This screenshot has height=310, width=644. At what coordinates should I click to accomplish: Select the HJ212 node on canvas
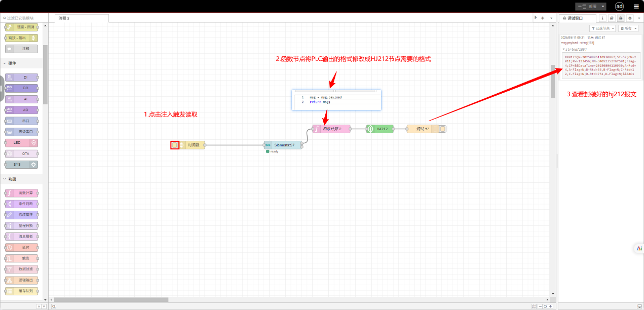[380, 129]
